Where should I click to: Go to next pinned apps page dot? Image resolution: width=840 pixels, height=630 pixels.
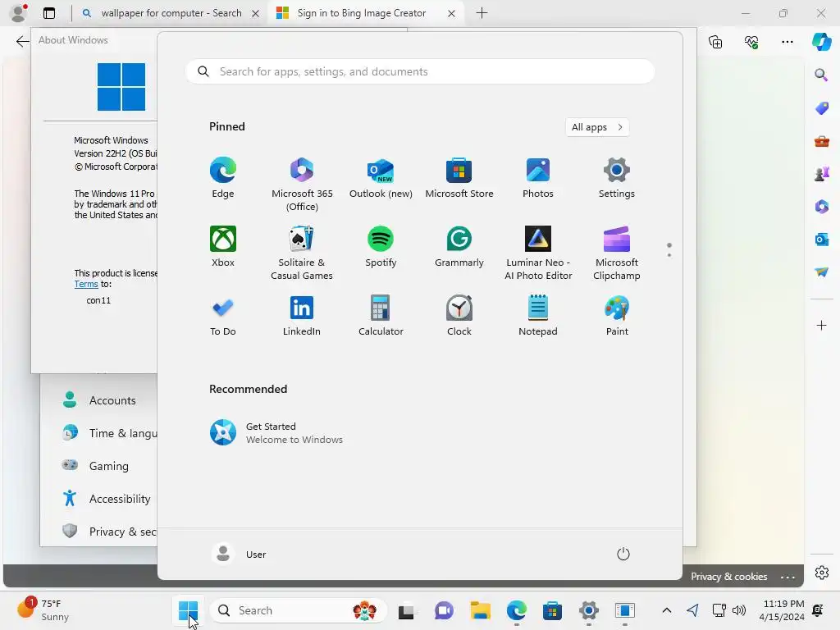pyautogui.click(x=669, y=255)
